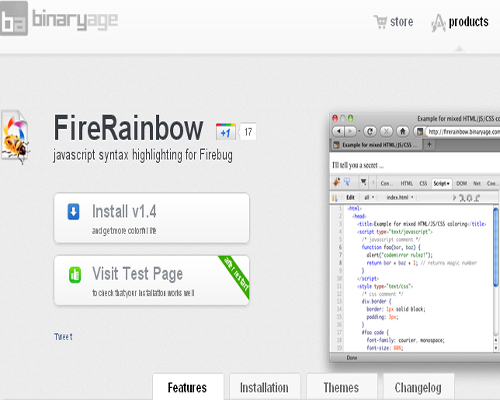Open the store link with cart icon
This screenshot has height=400, width=500.
[x=393, y=22]
